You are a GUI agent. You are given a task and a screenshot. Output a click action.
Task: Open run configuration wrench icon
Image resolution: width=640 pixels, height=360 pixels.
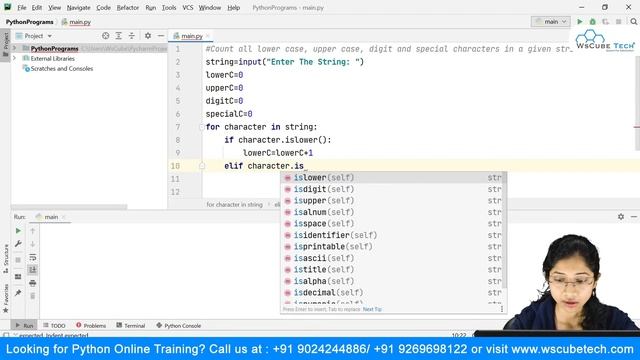(18, 244)
